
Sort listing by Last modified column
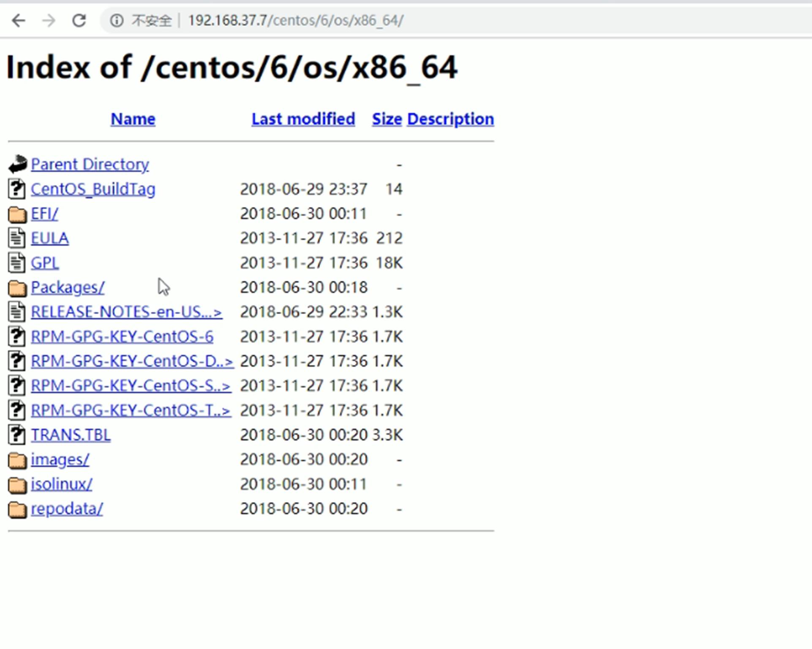point(303,119)
